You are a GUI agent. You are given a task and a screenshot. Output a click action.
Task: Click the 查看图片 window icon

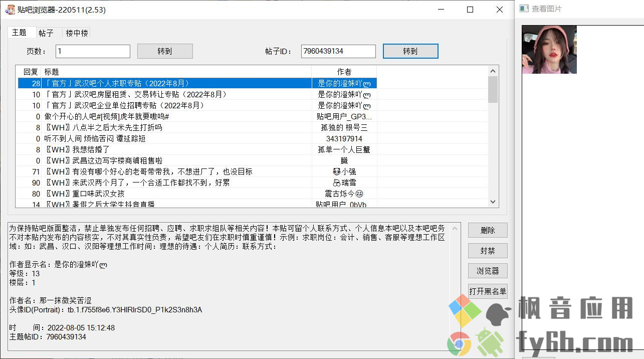tap(524, 9)
